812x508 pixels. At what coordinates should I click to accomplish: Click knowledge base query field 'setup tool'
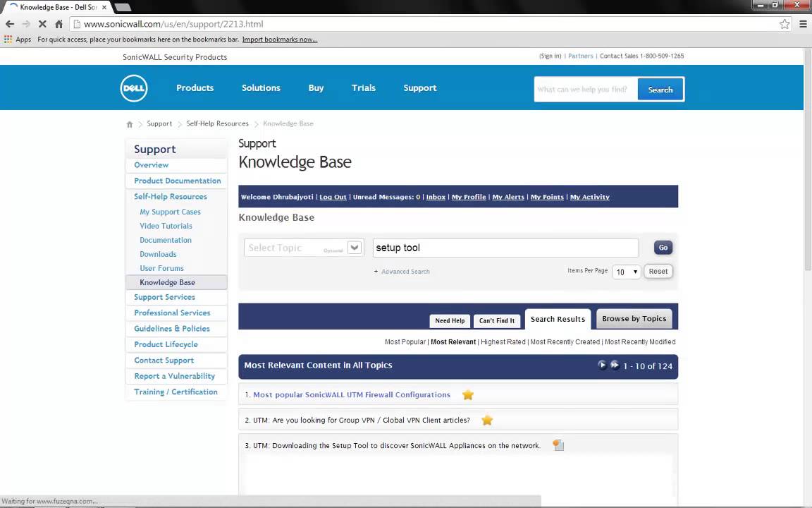click(x=505, y=248)
